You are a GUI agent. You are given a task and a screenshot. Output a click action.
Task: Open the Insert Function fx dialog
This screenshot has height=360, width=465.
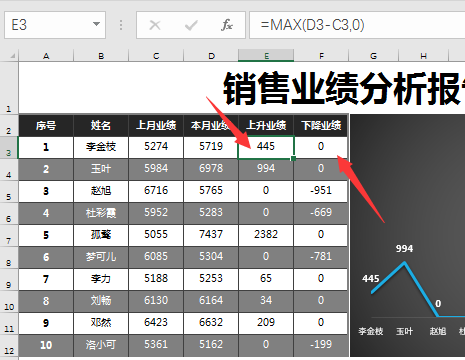click(x=227, y=25)
